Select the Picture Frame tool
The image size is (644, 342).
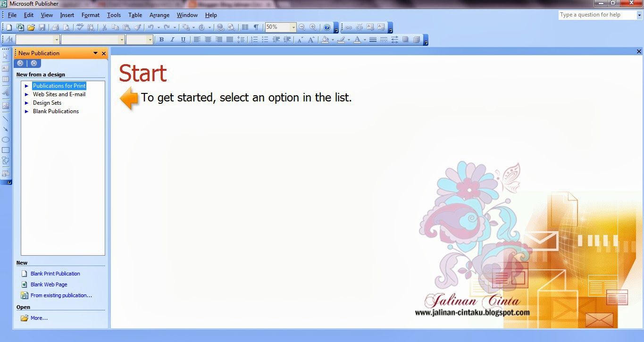6,106
